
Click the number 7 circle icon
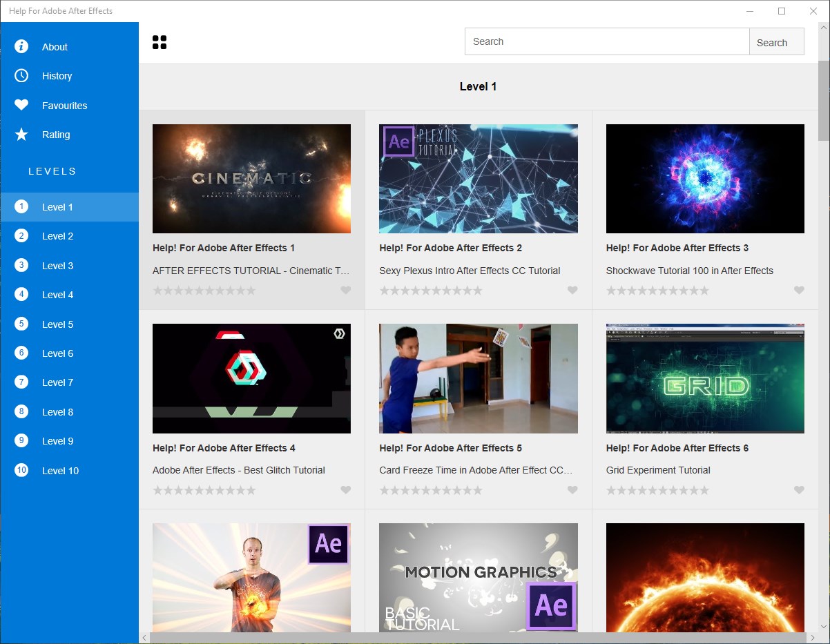[x=21, y=382]
